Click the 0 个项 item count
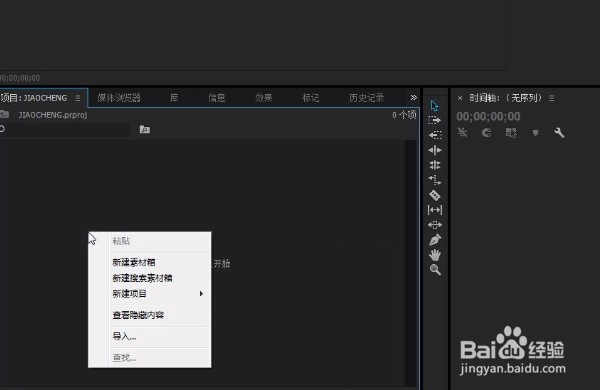This screenshot has width=600, height=390. point(404,115)
